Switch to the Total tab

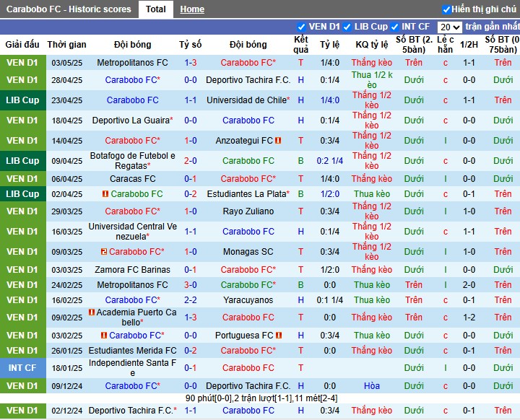(x=155, y=9)
